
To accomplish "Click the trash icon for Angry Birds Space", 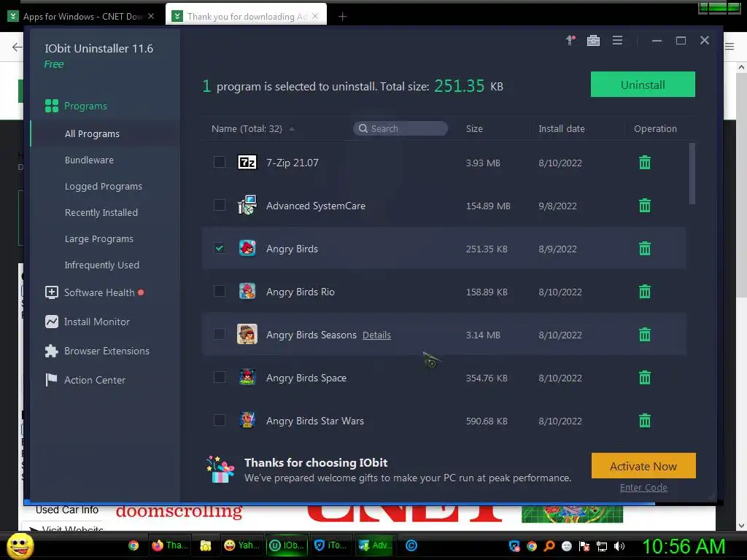I will pos(645,377).
